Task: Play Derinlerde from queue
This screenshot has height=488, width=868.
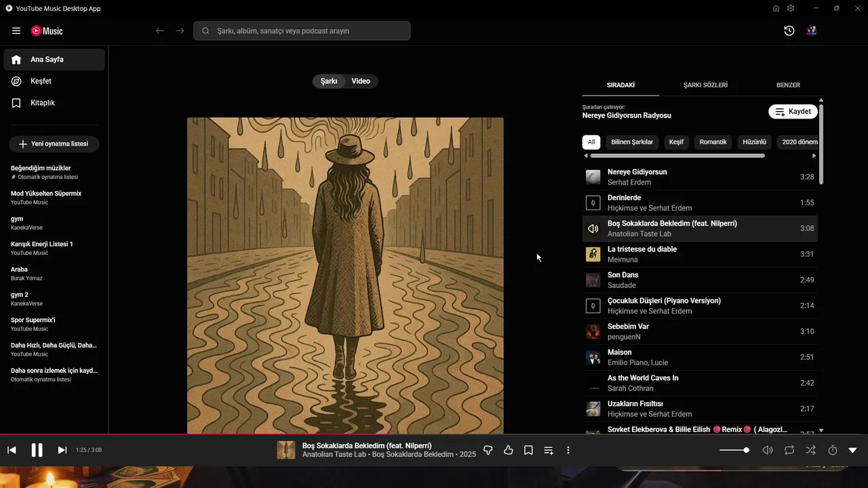Action: pos(700,203)
